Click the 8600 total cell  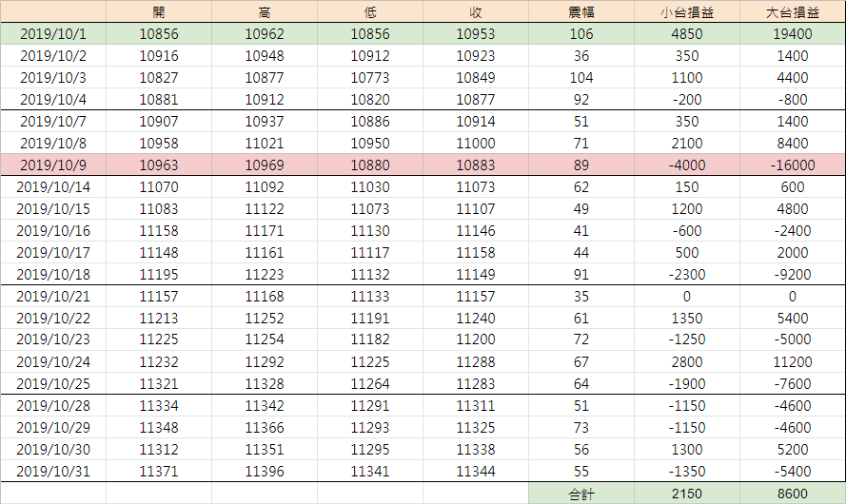coord(793,494)
